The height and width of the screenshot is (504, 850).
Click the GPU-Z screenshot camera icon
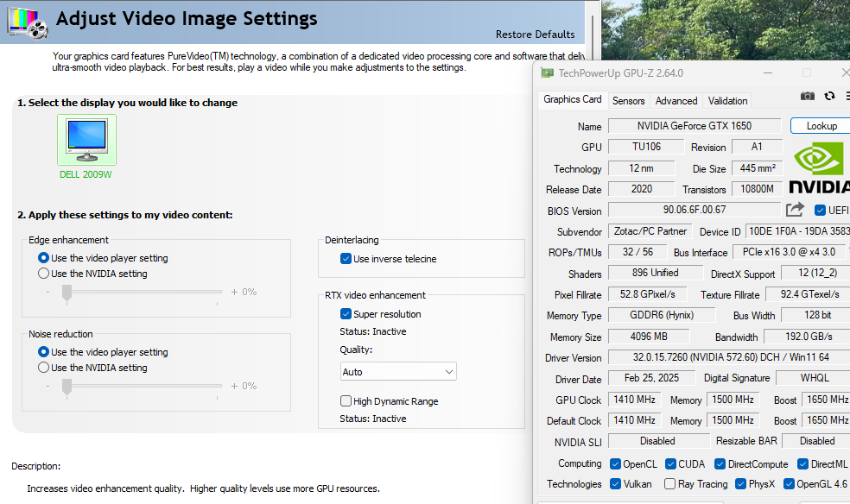[x=807, y=96]
